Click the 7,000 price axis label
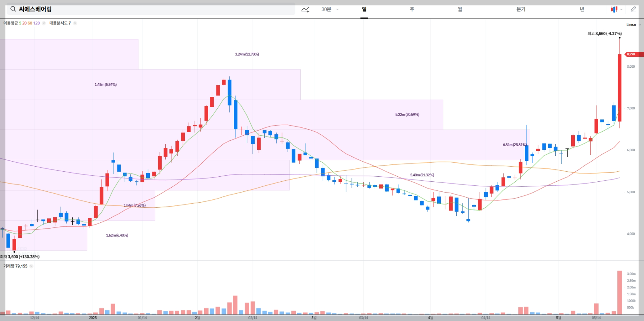 click(631, 108)
